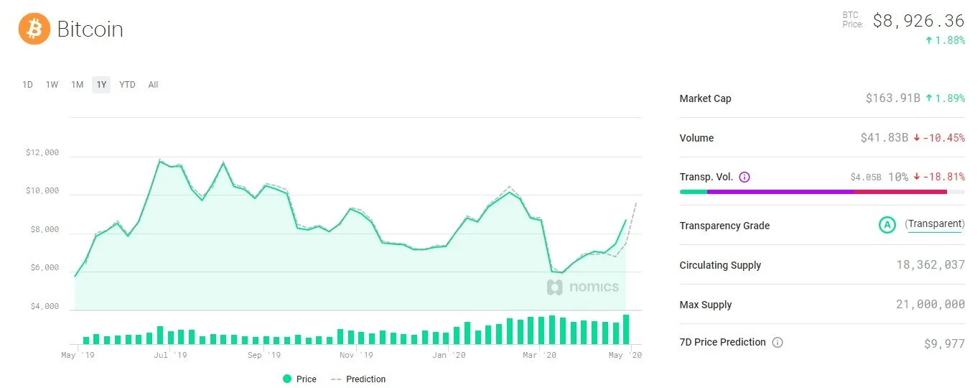Click the 7D Price Prediction label
980x388 pixels.
point(722,342)
